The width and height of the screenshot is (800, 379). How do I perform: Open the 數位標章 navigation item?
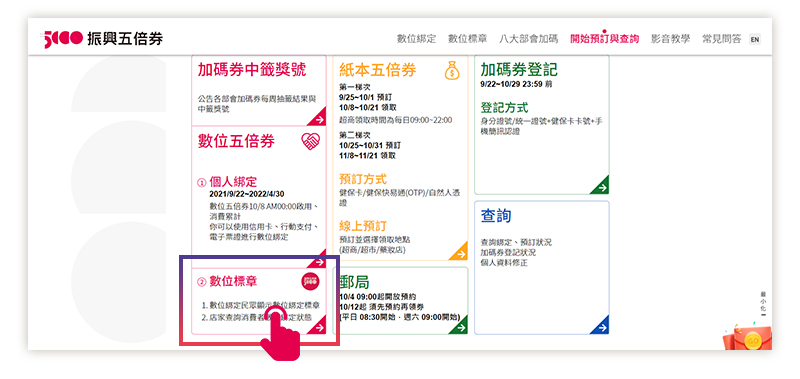pyautogui.click(x=467, y=39)
